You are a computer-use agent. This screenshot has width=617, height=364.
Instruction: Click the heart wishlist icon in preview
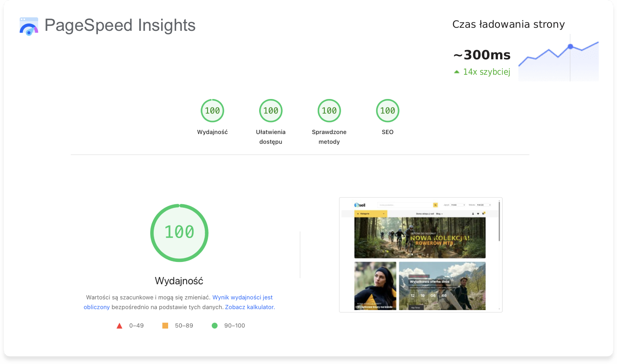(478, 213)
